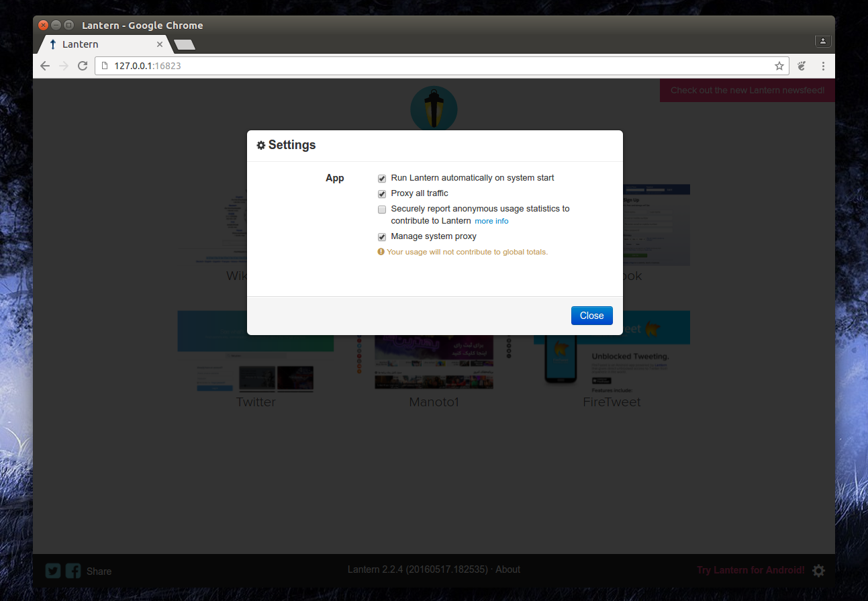Open the new Lantern newsfeed banner

[x=747, y=90]
